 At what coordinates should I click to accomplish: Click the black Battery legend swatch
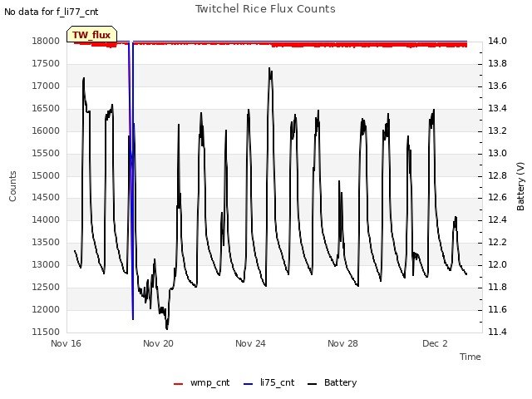click(312, 384)
